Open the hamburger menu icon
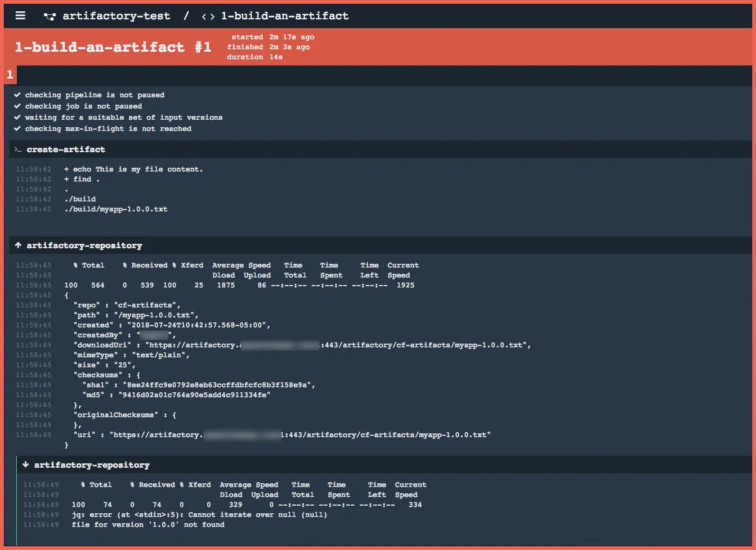Image resolution: width=756 pixels, height=550 pixels. tap(21, 16)
